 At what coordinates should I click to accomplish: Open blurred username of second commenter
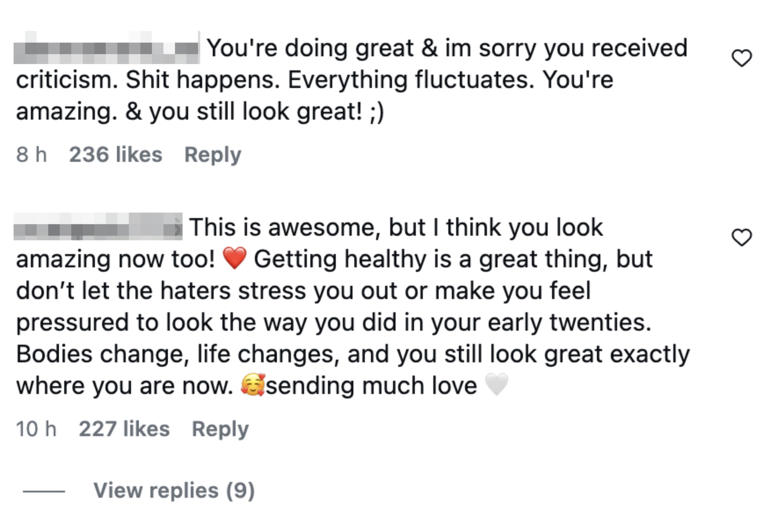[98, 227]
